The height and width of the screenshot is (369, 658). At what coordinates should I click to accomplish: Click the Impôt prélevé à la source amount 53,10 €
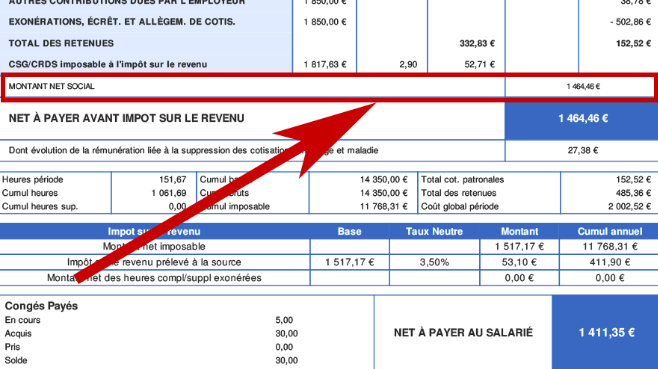tap(519, 262)
